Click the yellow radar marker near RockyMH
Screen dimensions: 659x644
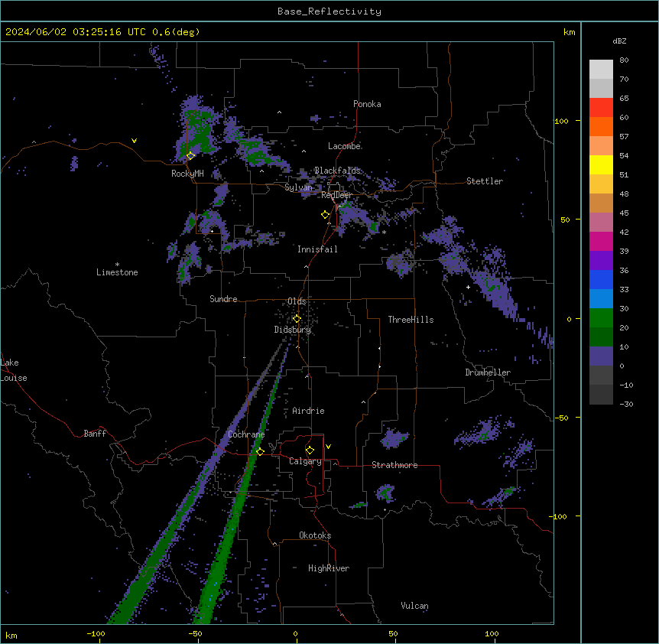click(x=190, y=155)
